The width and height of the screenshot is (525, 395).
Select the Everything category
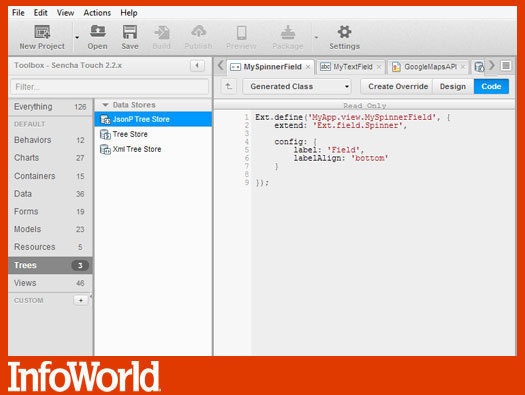click(50, 106)
